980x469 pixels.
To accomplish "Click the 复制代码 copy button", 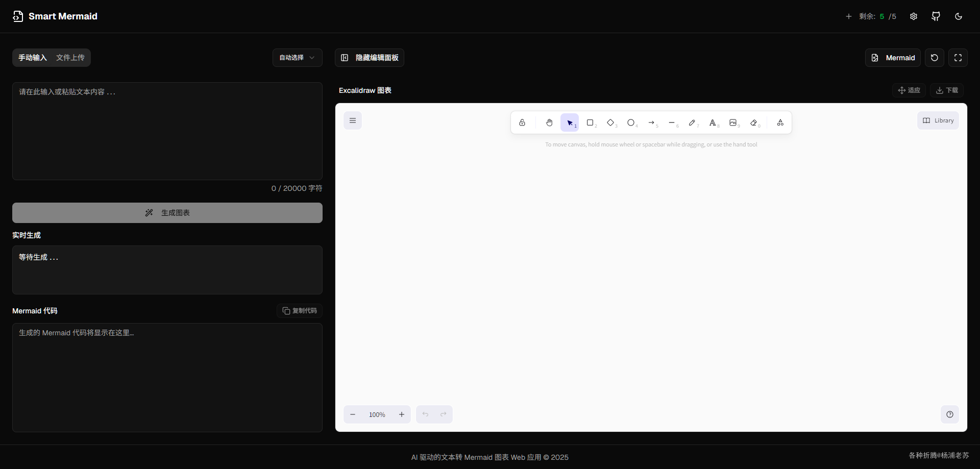I will point(300,311).
